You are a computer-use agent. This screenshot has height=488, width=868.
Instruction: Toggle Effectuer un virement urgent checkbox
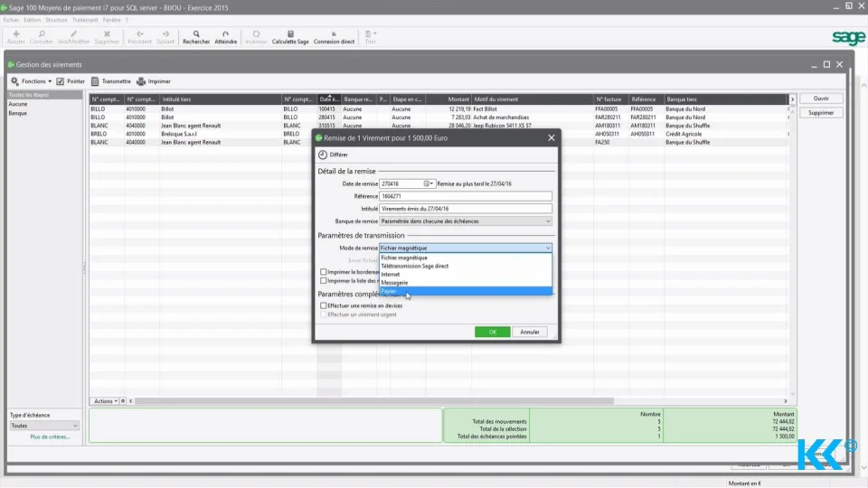coord(324,314)
